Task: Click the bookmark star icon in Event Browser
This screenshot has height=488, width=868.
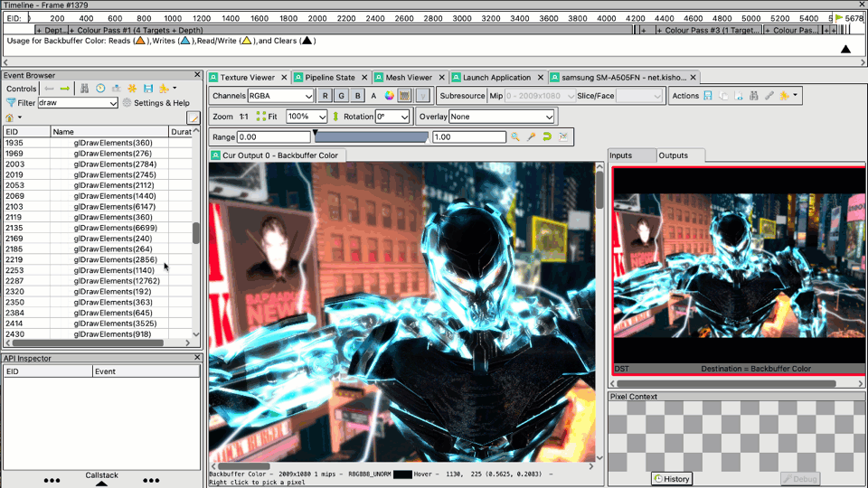Action: (x=132, y=89)
